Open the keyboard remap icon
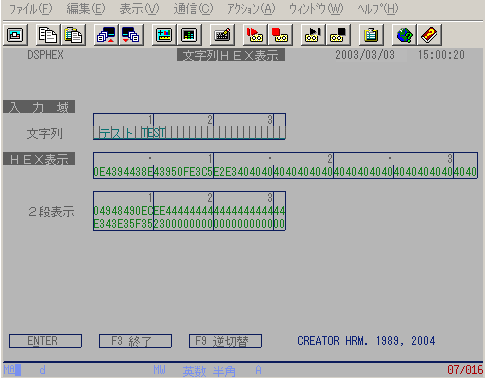The width and height of the screenshot is (485, 378). [222, 35]
